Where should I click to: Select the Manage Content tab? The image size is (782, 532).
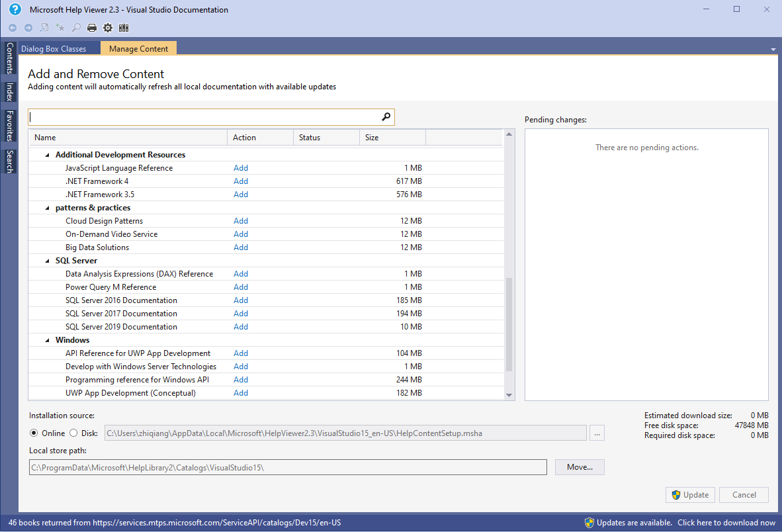139,48
